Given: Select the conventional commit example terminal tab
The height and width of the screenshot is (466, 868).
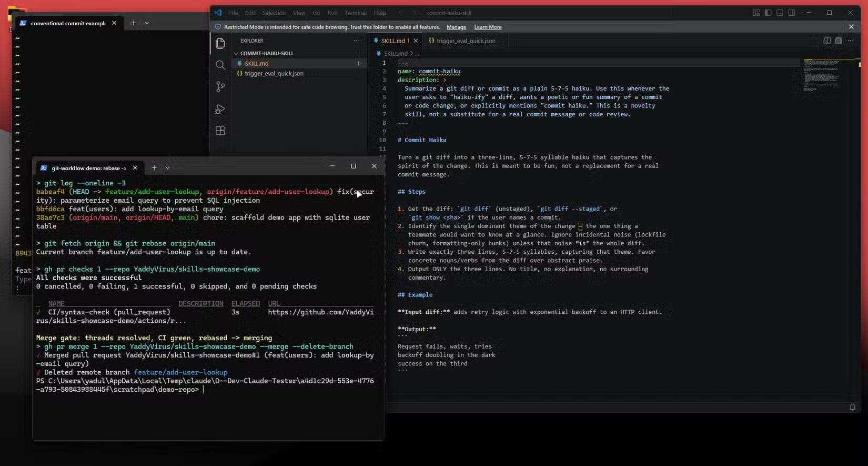Looking at the screenshot, I should (68, 23).
